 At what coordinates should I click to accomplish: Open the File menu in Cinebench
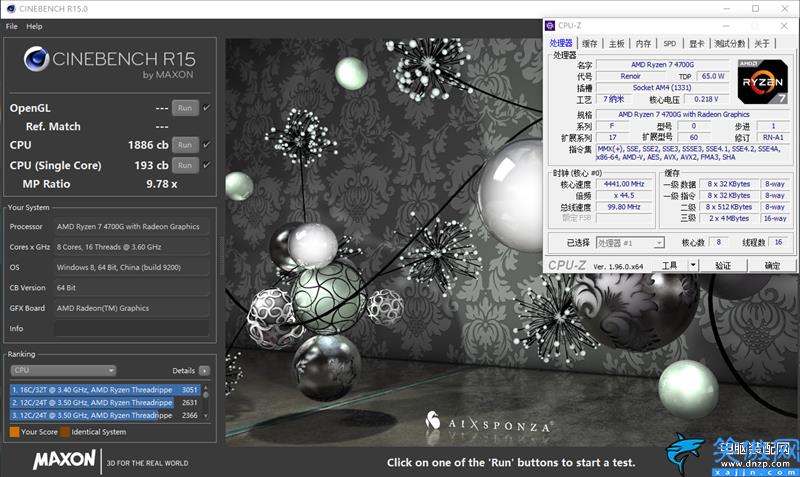12,27
